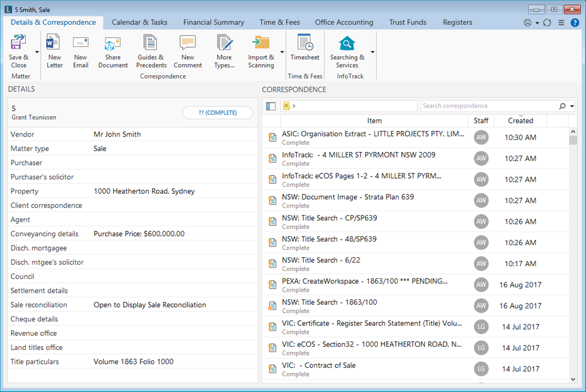
Task: Click the Purchaser detail row
Action: coord(133,163)
